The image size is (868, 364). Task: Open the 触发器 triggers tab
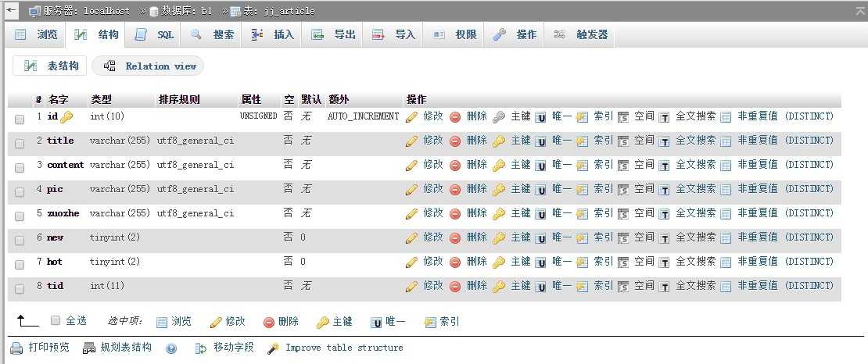(581, 34)
